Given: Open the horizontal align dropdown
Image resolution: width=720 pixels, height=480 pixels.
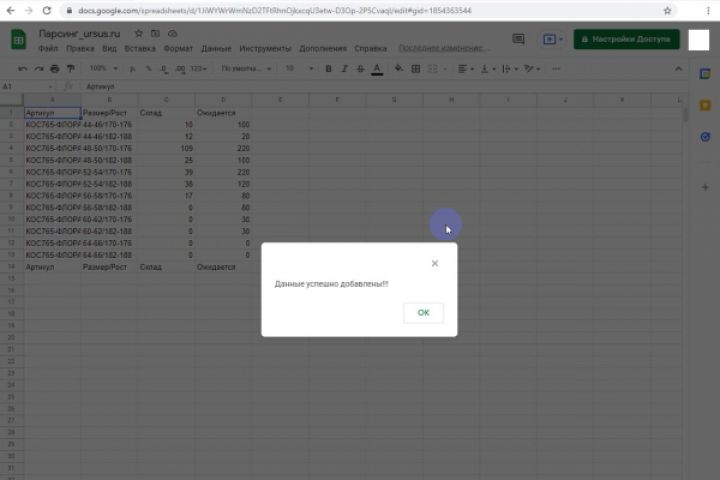Looking at the screenshot, I should point(466,69).
